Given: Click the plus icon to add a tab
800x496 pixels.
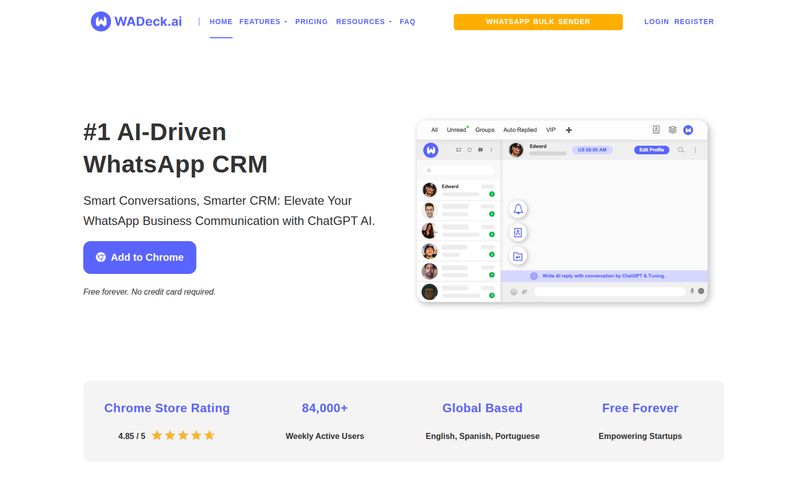Looking at the screenshot, I should pyautogui.click(x=569, y=130).
